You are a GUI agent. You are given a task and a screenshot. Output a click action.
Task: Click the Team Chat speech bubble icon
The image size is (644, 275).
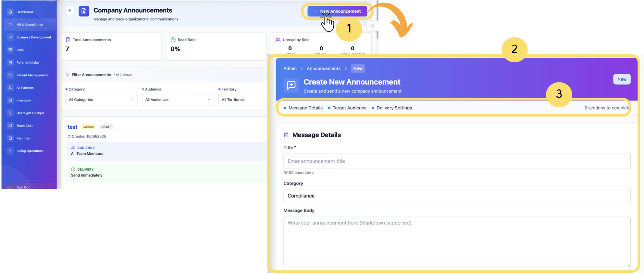[10, 126]
